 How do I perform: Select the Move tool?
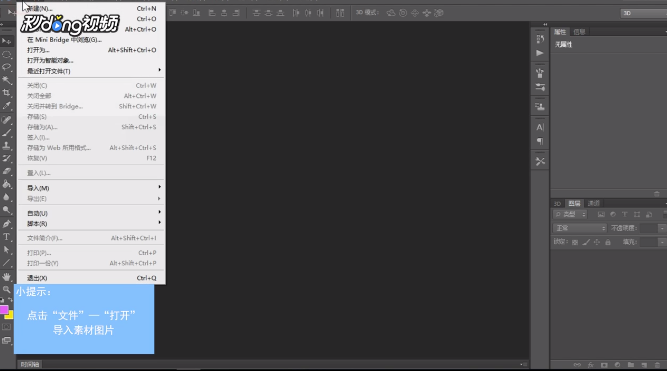point(6,41)
